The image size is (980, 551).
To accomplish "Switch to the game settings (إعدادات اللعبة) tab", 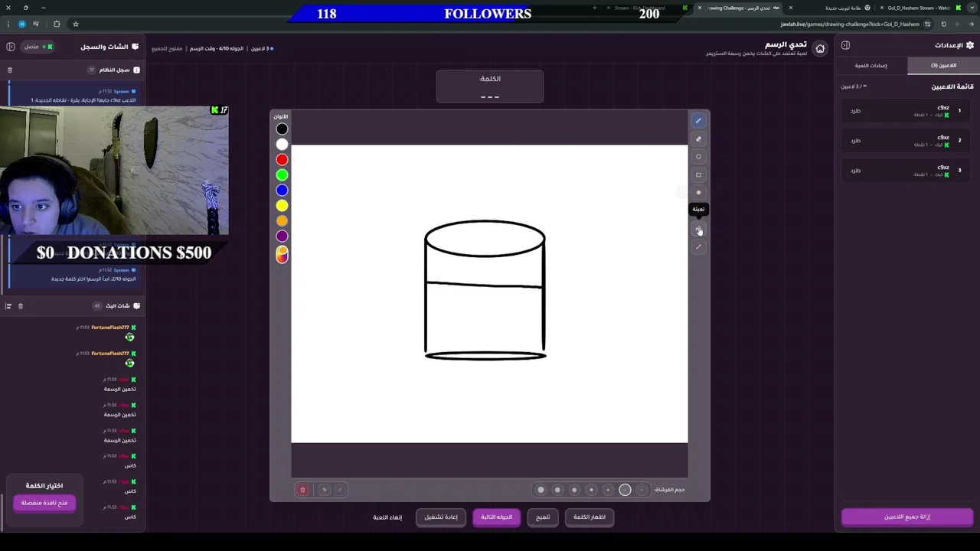I will [x=871, y=66].
